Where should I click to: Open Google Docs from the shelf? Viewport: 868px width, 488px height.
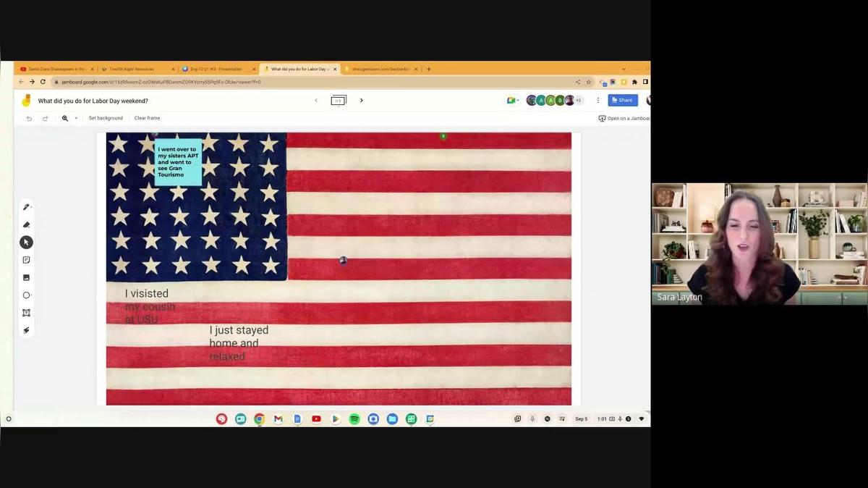point(297,418)
